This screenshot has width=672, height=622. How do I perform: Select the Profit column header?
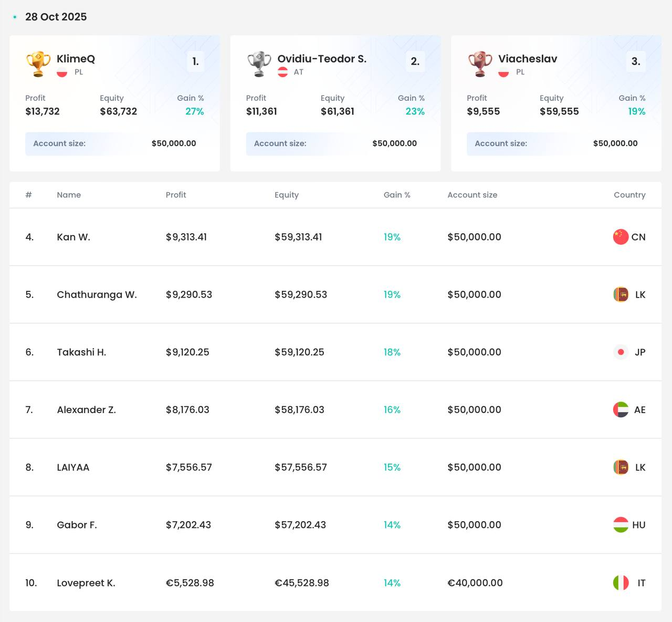click(x=176, y=195)
